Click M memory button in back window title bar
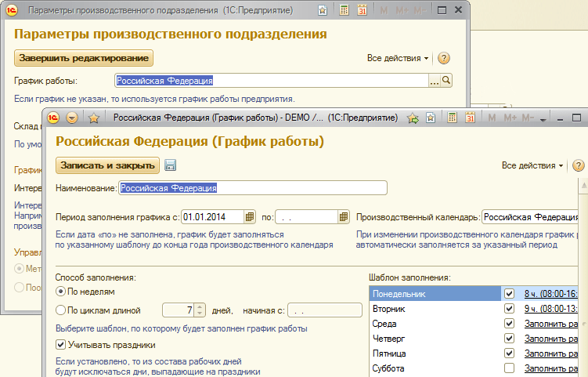 384,10
